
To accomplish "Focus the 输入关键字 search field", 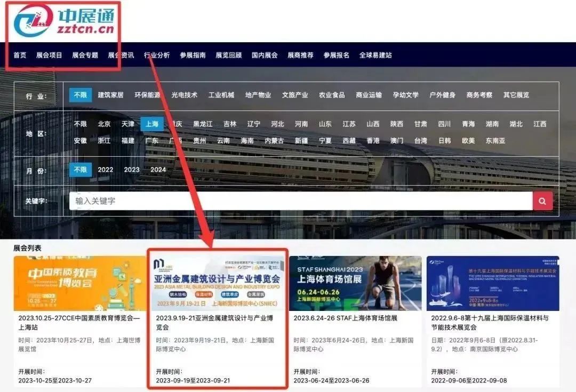I will pyautogui.click(x=301, y=201).
